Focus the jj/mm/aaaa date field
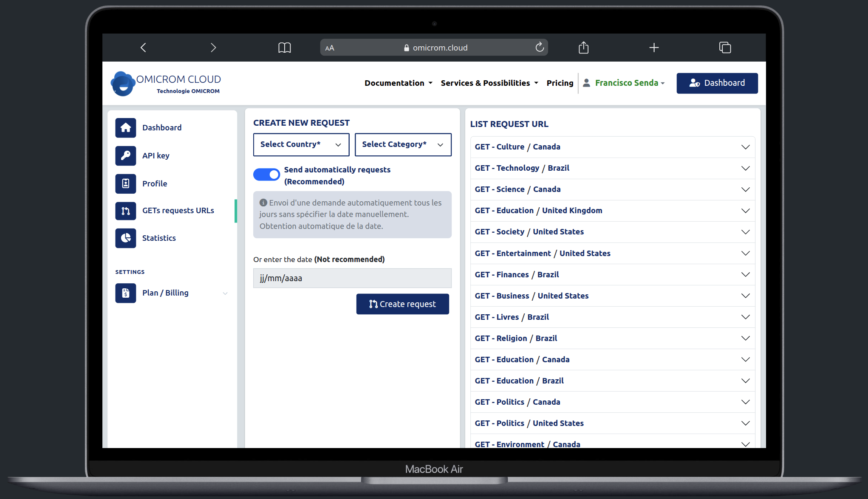Viewport: 868px width, 499px height. (352, 278)
